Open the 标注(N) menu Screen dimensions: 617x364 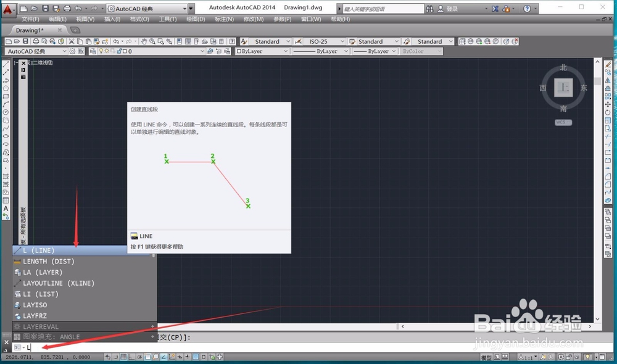pyautogui.click(x=225, y=19)
